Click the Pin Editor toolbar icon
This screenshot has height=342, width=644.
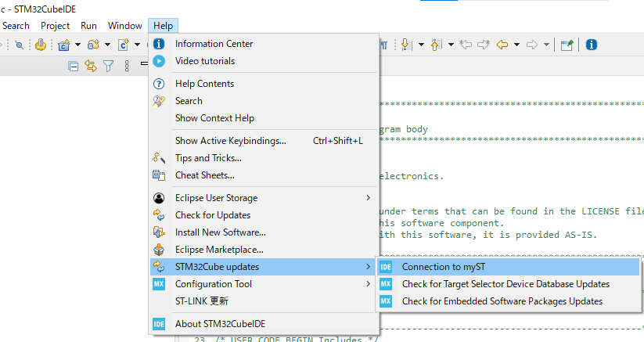coord(567,45)
